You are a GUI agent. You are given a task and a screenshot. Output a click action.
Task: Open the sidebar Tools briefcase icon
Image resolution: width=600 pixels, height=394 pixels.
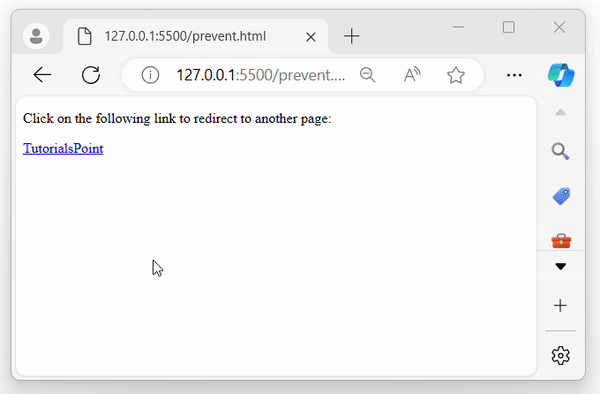(561, 241)
